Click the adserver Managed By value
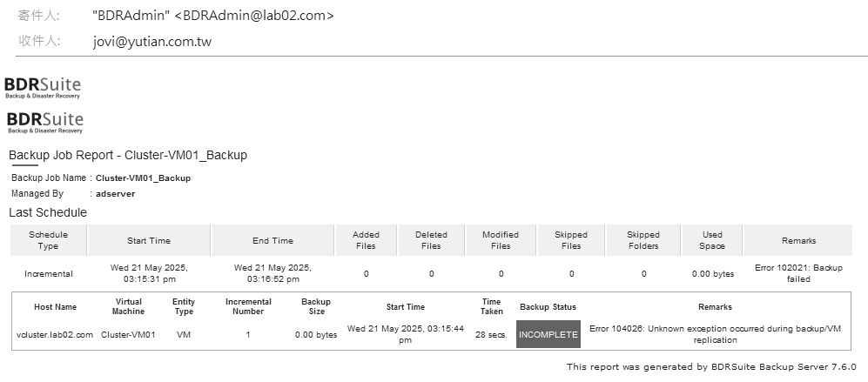This screenshot has width=868, height=382. point(115,194)
